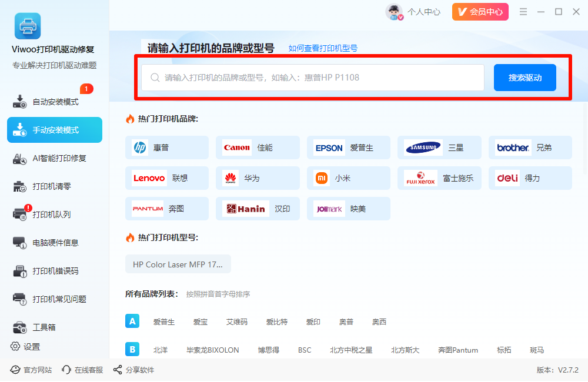Select the Canon 佳能 brand card
The image size is (588, 382).
click(x=258, y=148)
